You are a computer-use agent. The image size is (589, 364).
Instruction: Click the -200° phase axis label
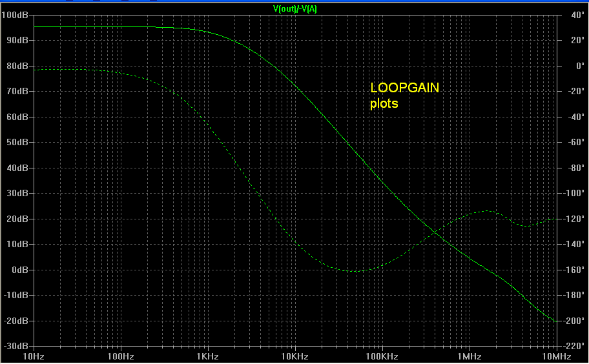[574, 321]
